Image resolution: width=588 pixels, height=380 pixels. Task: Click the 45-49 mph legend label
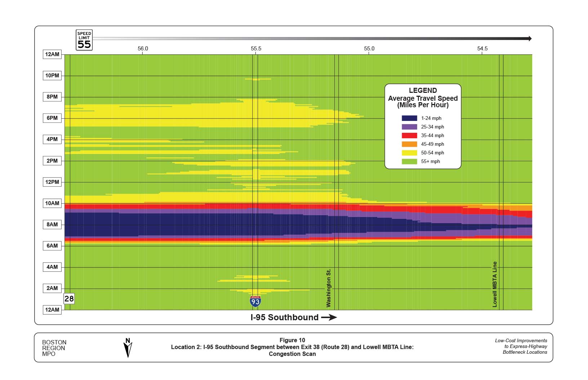point(433,144)
